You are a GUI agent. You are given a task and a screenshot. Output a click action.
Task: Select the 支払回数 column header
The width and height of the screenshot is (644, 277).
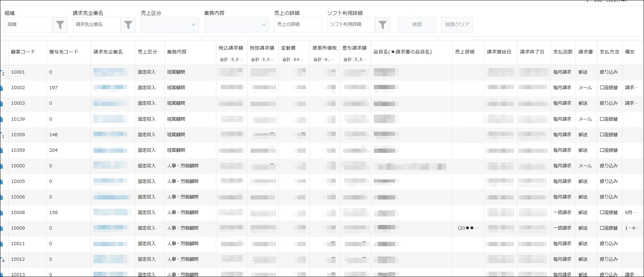(x=563, y=52)
